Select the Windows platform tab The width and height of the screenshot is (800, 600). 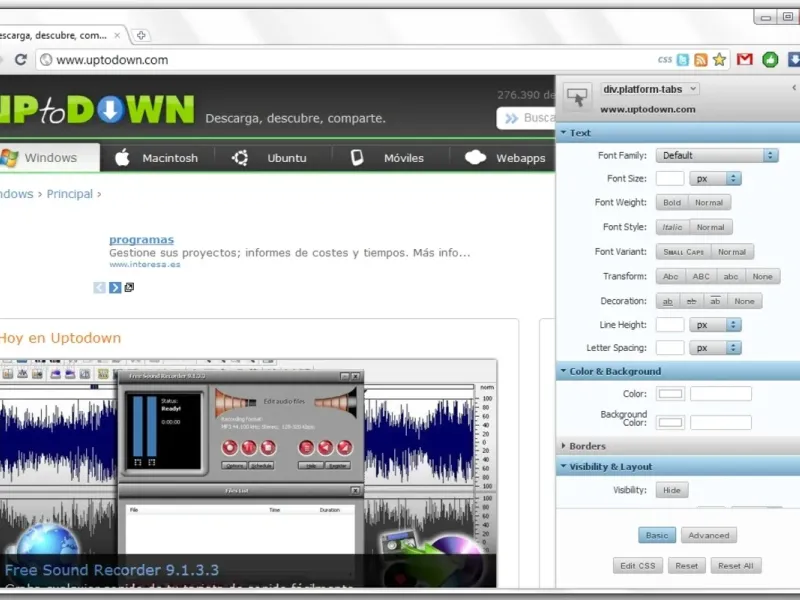coord(49,158)
